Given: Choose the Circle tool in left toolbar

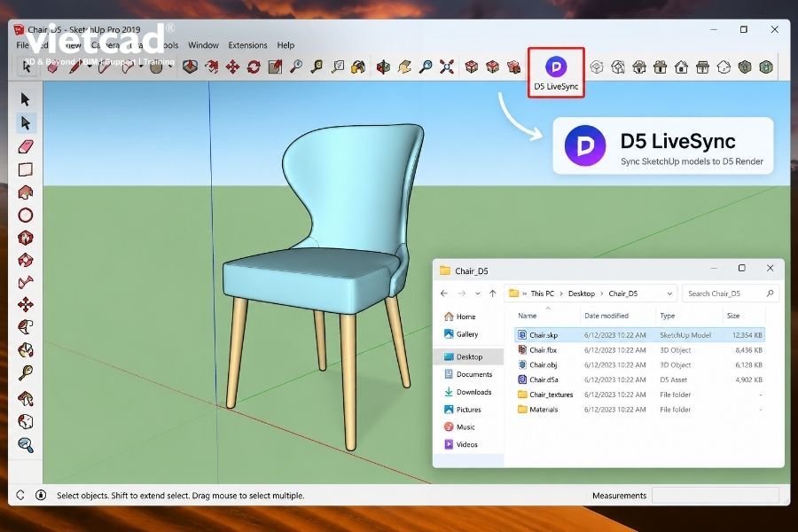Looking at the screenshot, I should pos(26,215).
